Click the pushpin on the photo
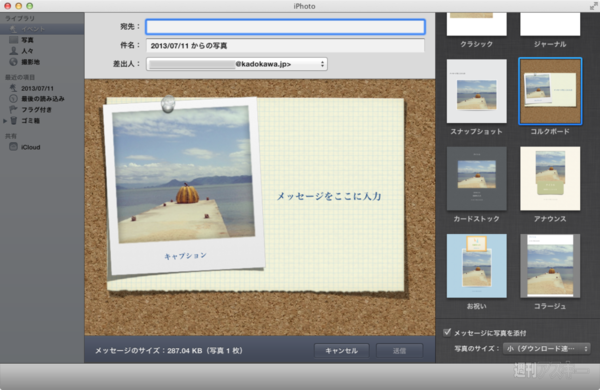The width and height of the screenshot is (600, 390). [x=168, y=104]
